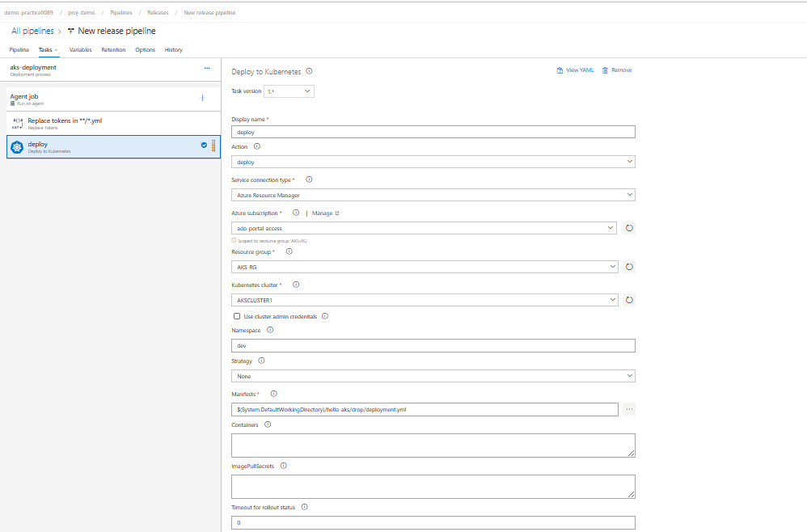Go to All pipelines link
The width and height of the screenshot is (807, 532).
click(32, 31)
